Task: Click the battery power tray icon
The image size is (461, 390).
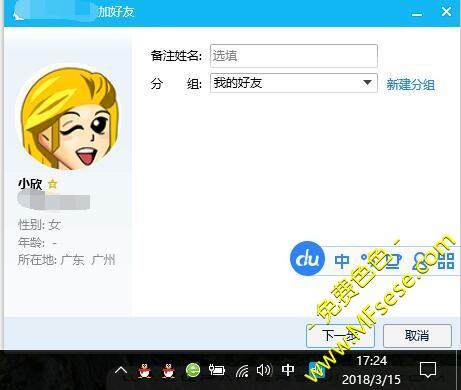Action: click(x=217, y=370)
